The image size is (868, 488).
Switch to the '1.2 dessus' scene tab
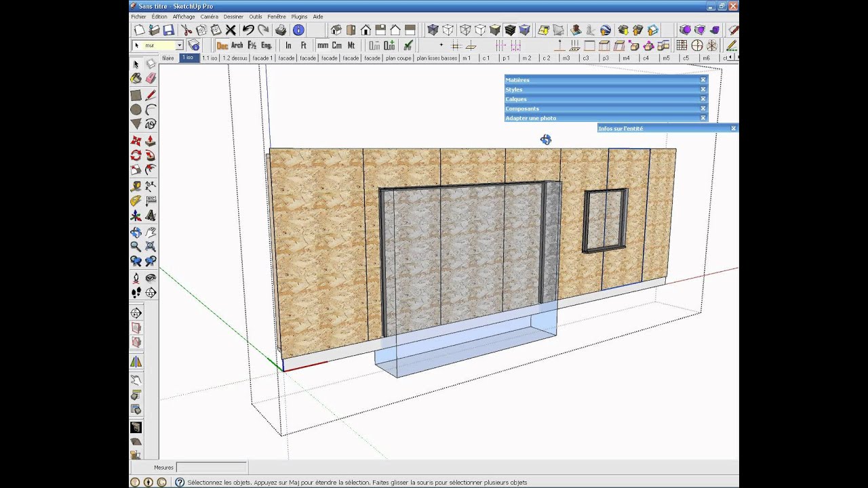(x=235, y=58)
